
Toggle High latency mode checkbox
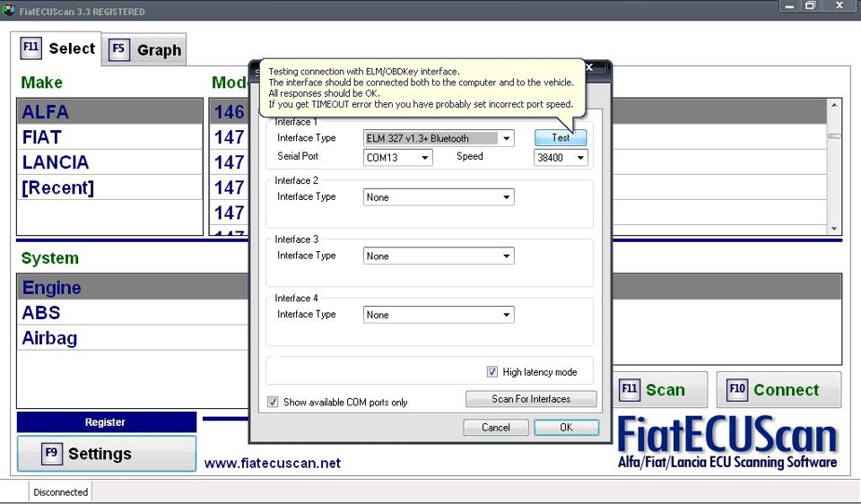(492, 371)
